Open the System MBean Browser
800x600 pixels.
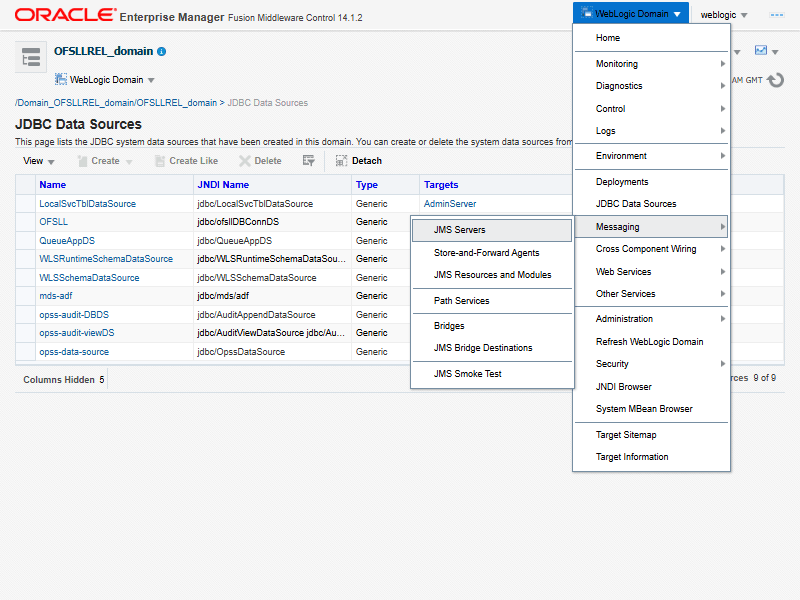point(652,409)
